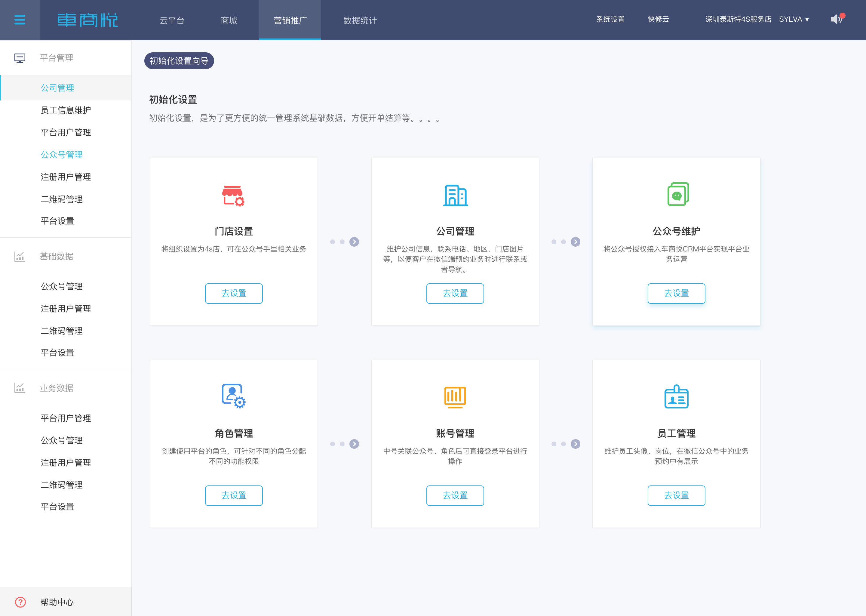The width and height of the screenshot is (866, 616).
Task: Click the 账号管理 card title
Action: [x=455, y=433]
